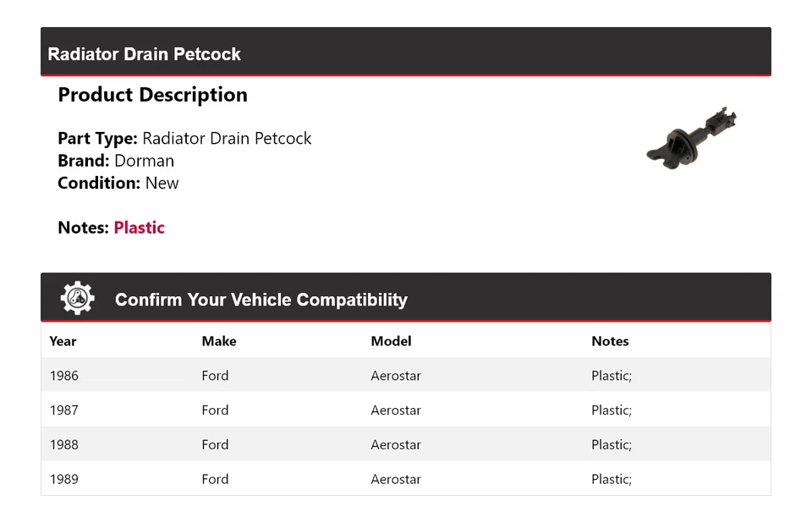
Task: Click Confirm Your Vehicle Compatibility header
Action: (x=261, y=300)
